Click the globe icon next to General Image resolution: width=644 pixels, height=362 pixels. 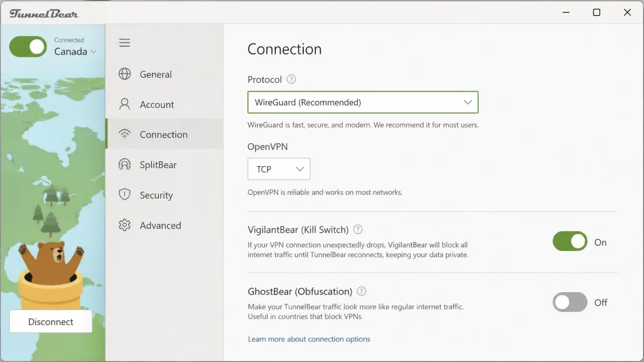point(125,74)
